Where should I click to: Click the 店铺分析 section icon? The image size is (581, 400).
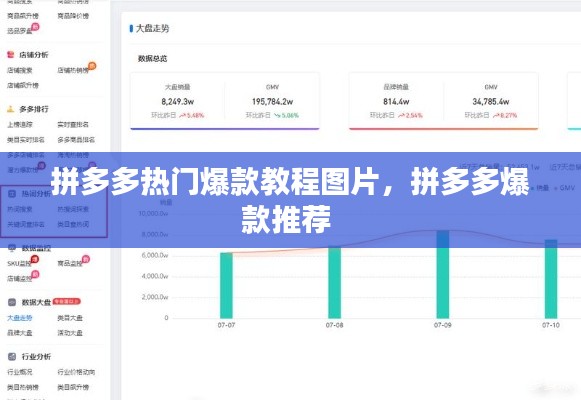[11, 55]
